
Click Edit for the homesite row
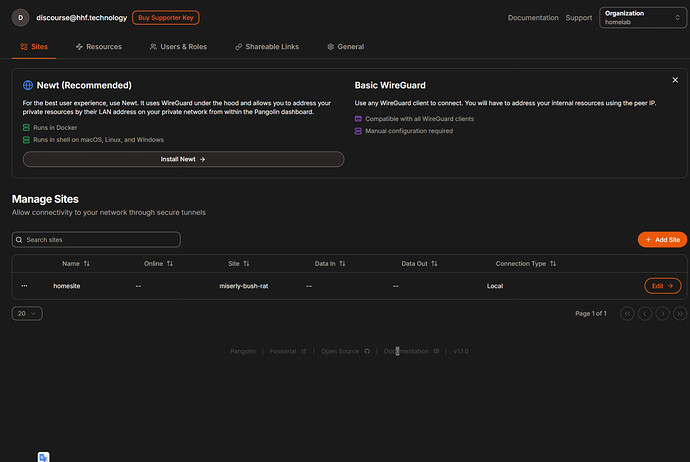coord(663,286)
